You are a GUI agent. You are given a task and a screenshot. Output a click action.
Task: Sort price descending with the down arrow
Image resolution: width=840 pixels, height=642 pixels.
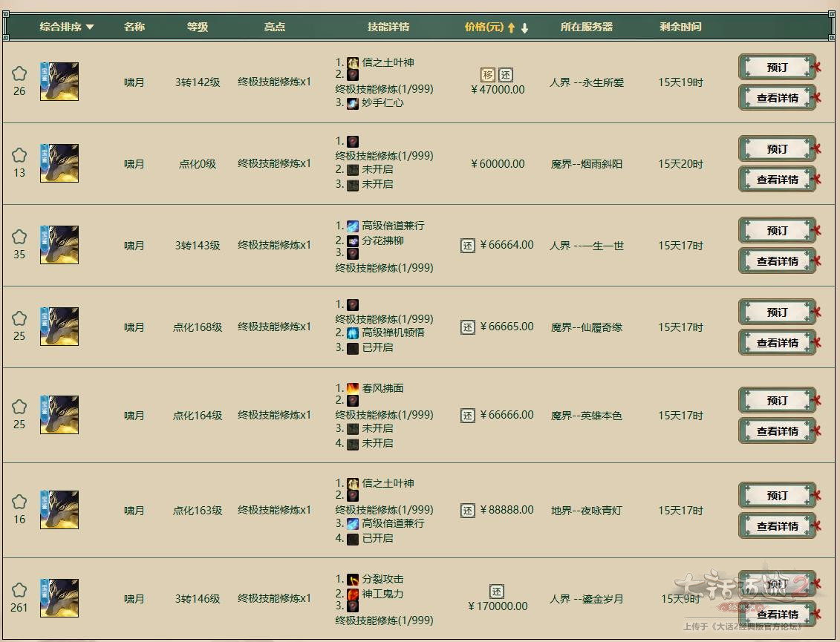coord(524,28)
